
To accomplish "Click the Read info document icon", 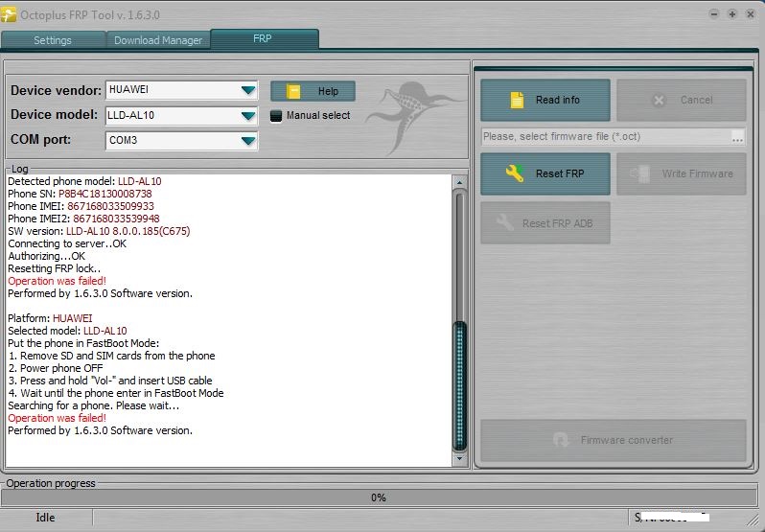I will tap(517, 100).
